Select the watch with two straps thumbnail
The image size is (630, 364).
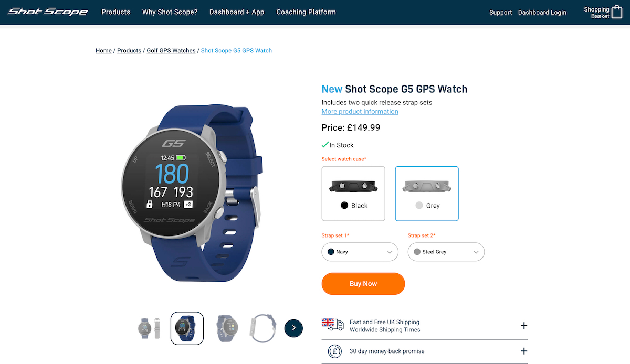(x=150, y=328)
